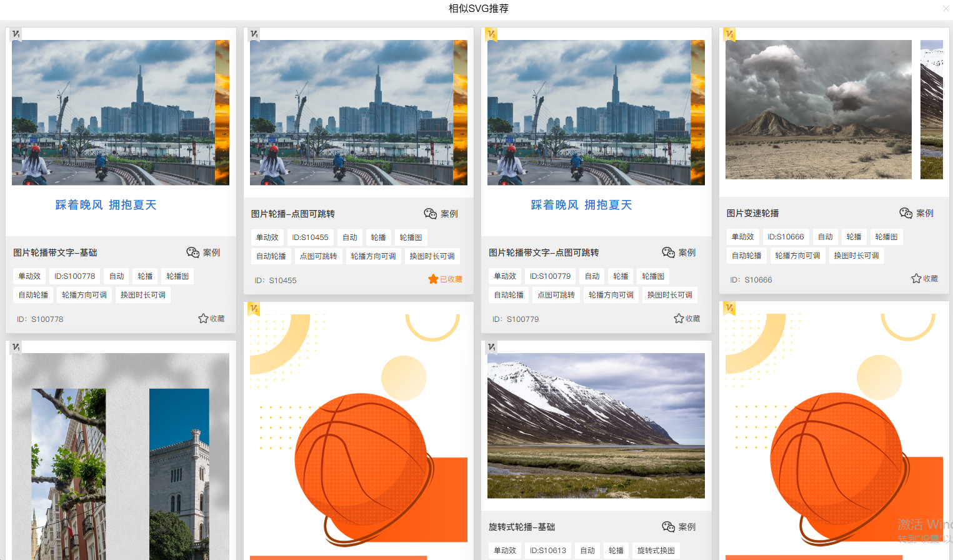Select 轮播方向可调 tag on card S100778

click(x=84, y=295)
